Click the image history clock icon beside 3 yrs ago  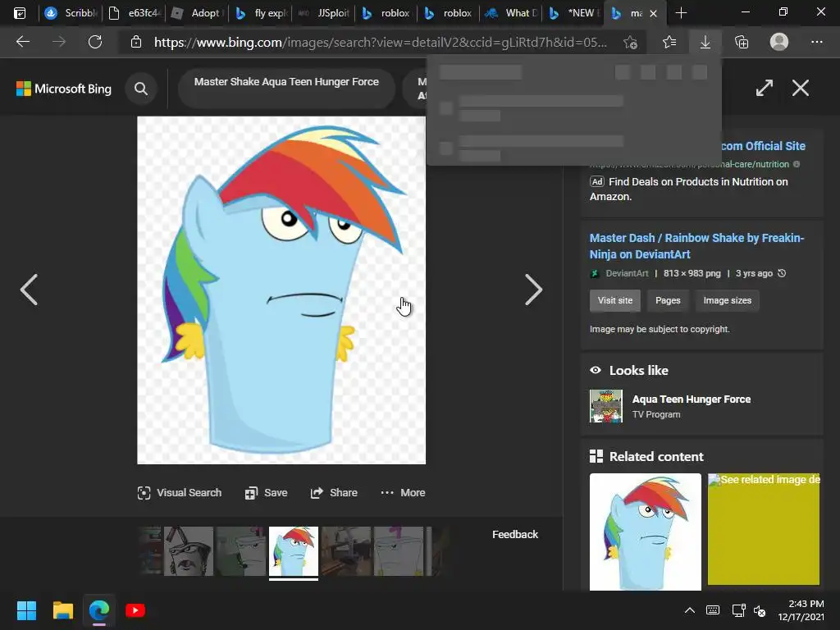[x=782, y=273]
